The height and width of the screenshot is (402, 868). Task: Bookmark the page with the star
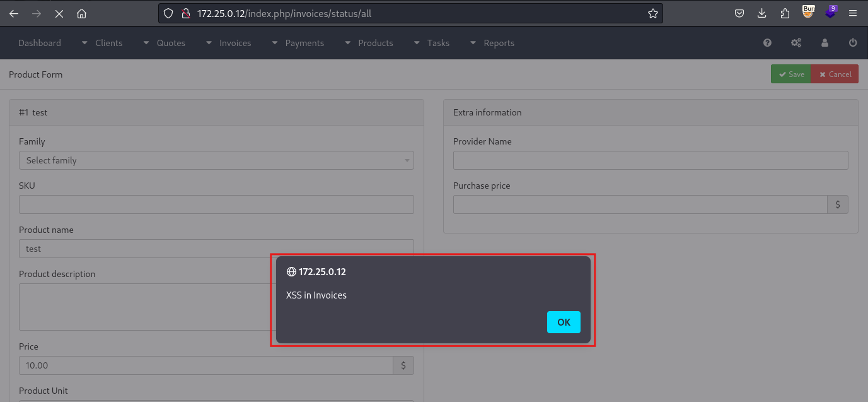tap(652, 13)
